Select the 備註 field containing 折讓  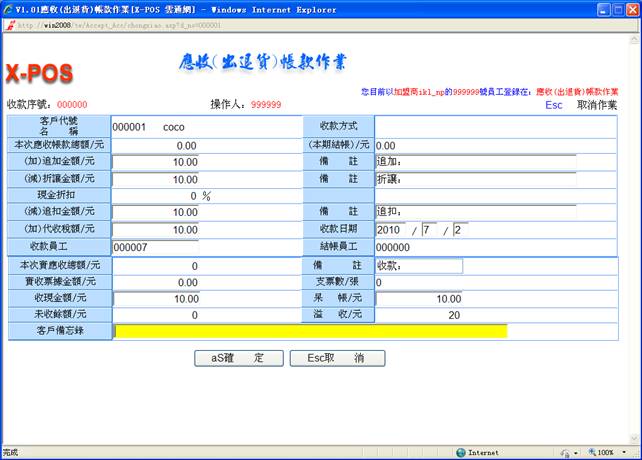click(475, 179)
